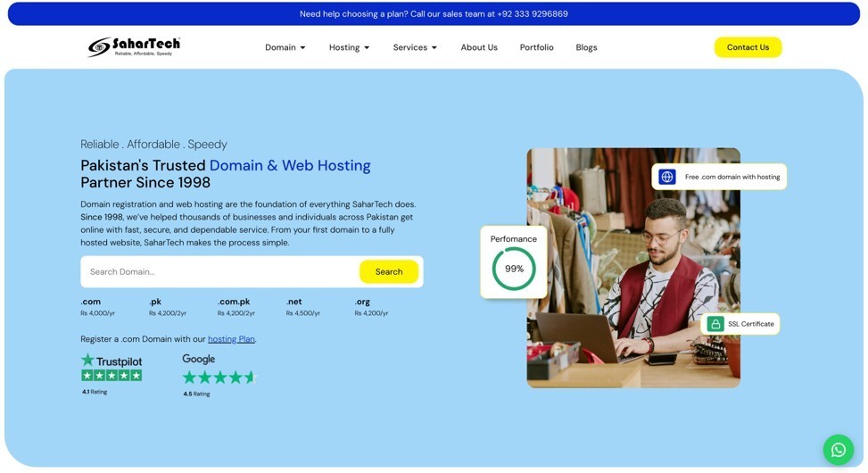Expand the Services dropdown menu
Viewport: 868px width, 473px height.
point(415,47)
